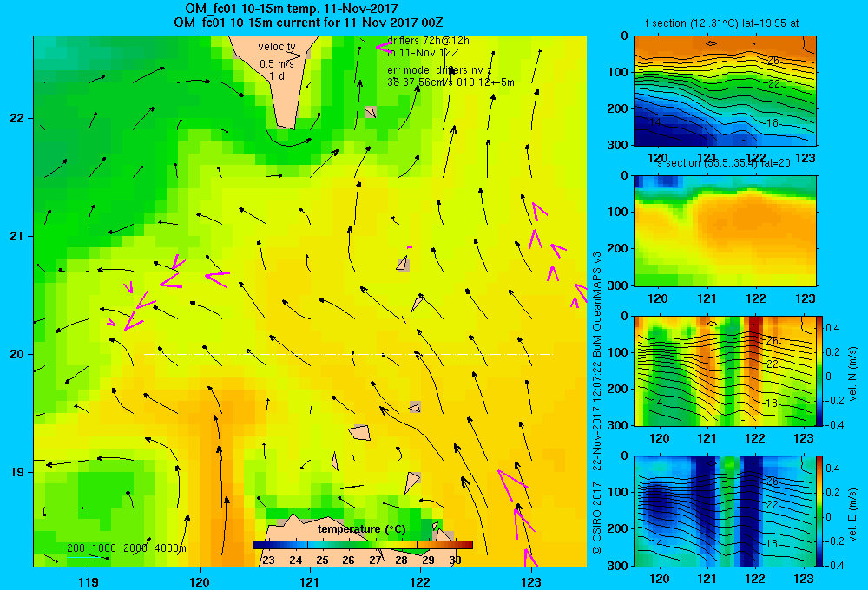The height and width of the screenshot is (590, 868).
Task: Click the '1 d' legend label
Action: 277,75
